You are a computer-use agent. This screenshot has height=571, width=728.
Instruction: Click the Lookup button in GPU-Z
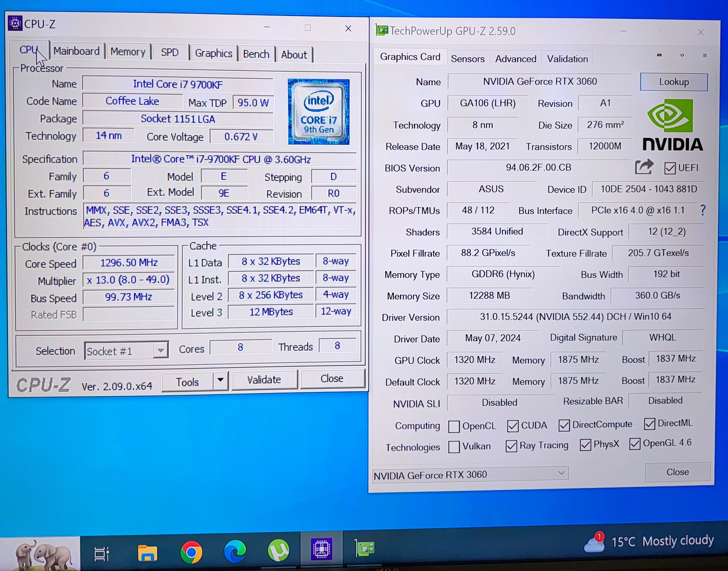click(x=674, y=82)
